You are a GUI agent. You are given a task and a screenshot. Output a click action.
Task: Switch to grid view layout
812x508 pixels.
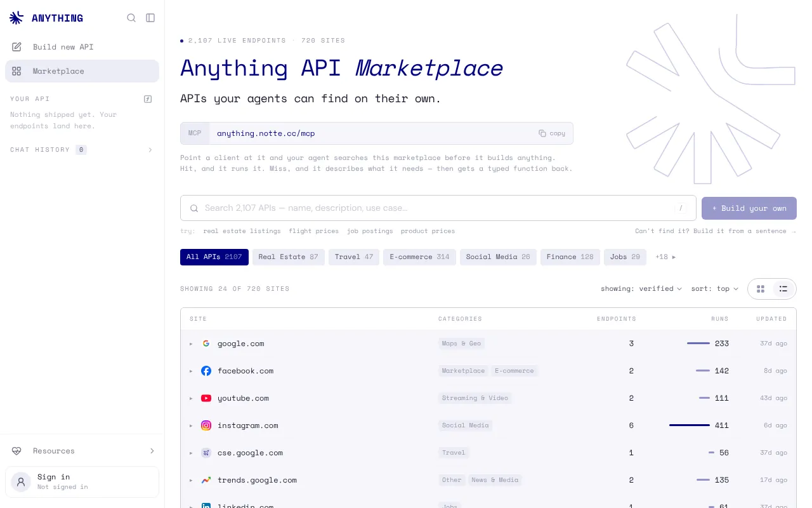pyautogui.click(x=761, y=289)
